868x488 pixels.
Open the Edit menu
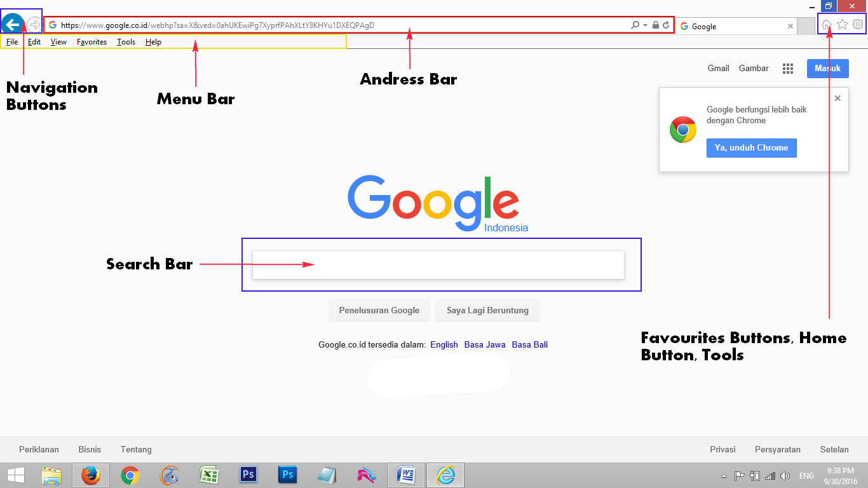pyautogui.click(x=34, y=42)
